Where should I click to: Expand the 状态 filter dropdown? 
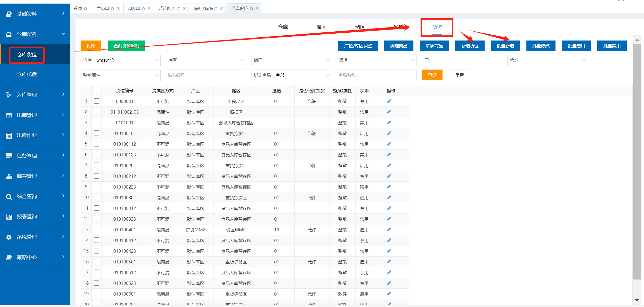click(547, 60)
